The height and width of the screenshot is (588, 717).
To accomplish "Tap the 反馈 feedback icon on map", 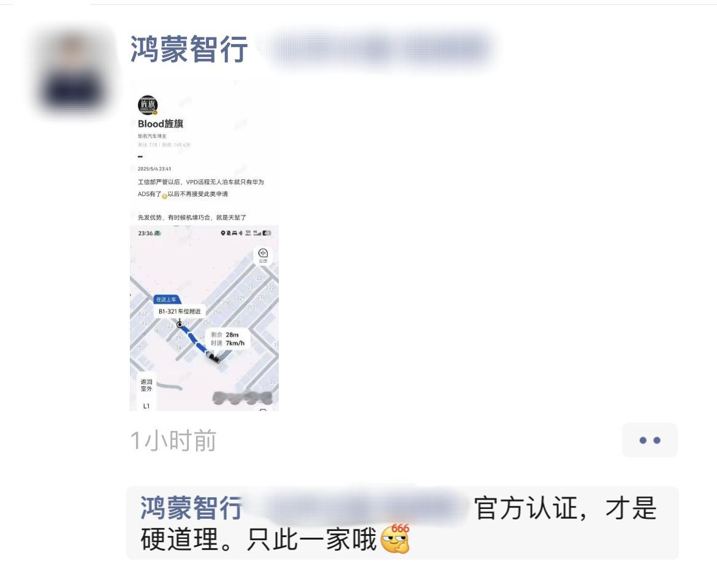I will [263, 255].
